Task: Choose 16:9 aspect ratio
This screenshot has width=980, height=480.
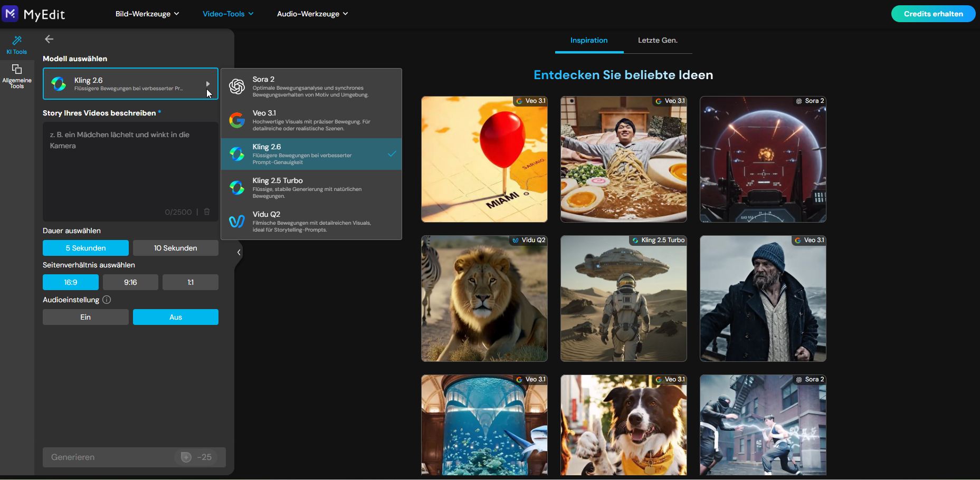Action: [71, 282]
